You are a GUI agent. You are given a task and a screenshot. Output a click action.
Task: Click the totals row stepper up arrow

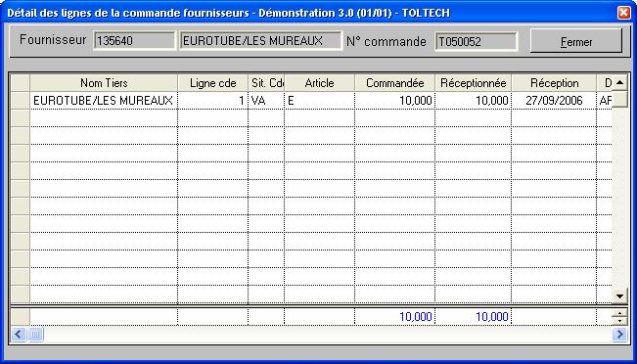click(x=619, y=312)
